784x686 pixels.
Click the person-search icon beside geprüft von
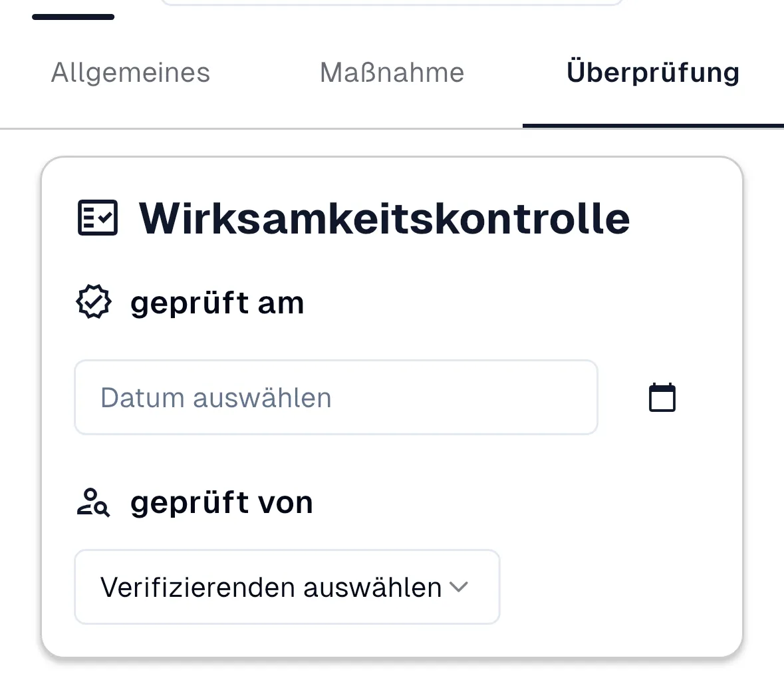(94, 502)
